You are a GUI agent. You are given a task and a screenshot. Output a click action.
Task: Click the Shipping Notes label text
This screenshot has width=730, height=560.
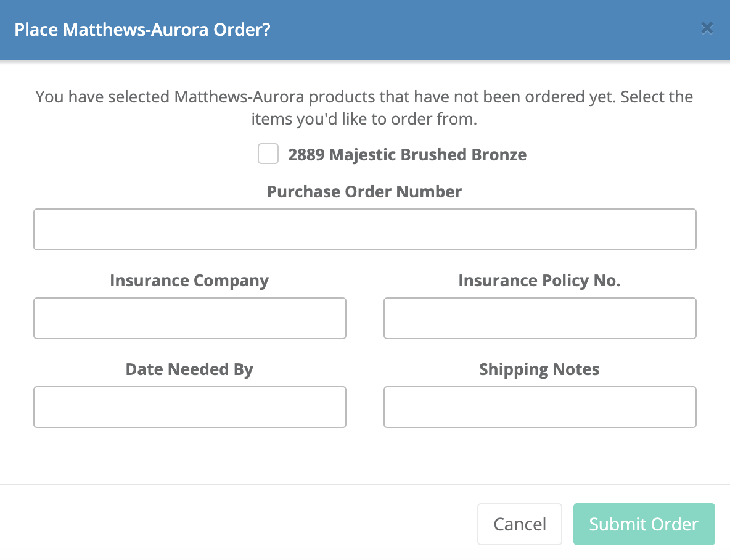539,369
